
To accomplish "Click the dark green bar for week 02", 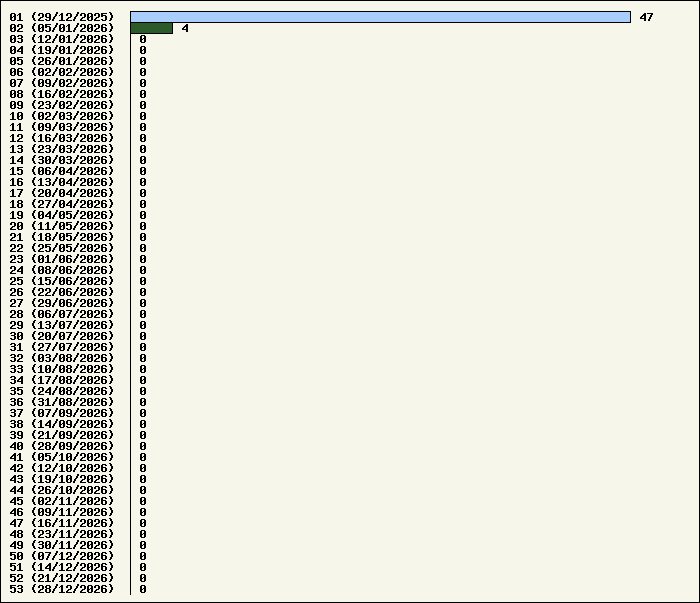I will click(x=151, y=28).
